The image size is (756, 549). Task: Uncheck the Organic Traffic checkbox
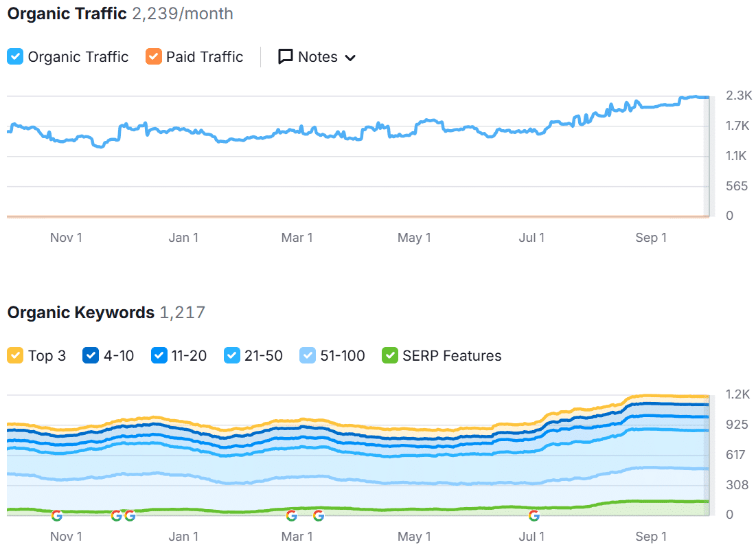15,57
